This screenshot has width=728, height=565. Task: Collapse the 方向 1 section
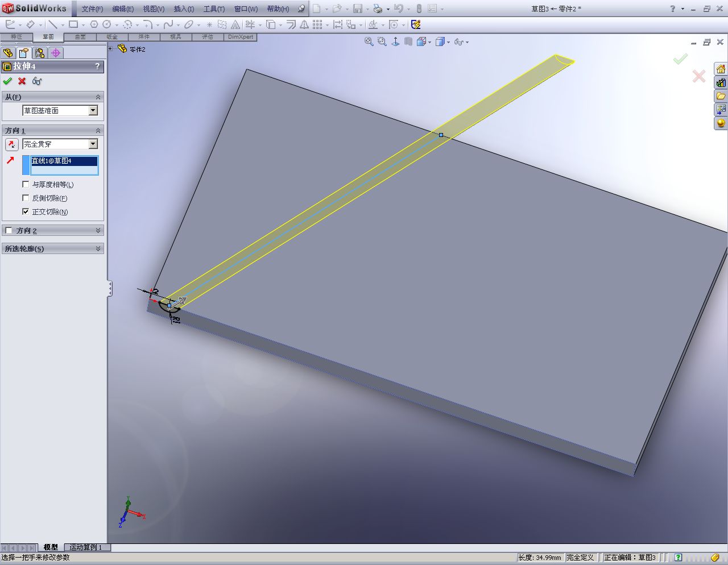(98, 131)
